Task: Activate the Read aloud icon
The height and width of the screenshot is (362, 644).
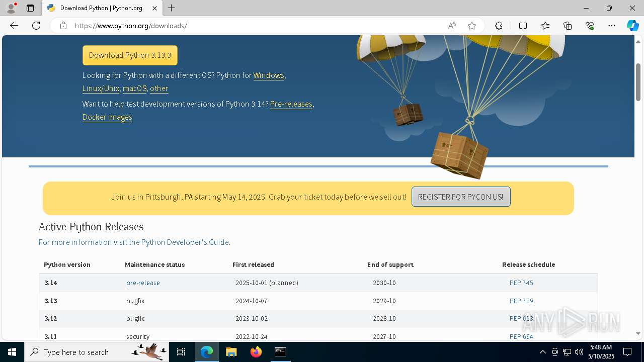Action: [x=452, y=26]
